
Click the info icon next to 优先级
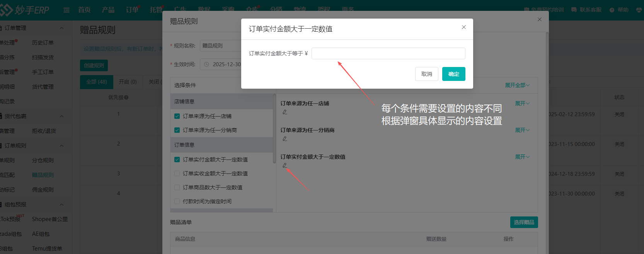[126, 98]
